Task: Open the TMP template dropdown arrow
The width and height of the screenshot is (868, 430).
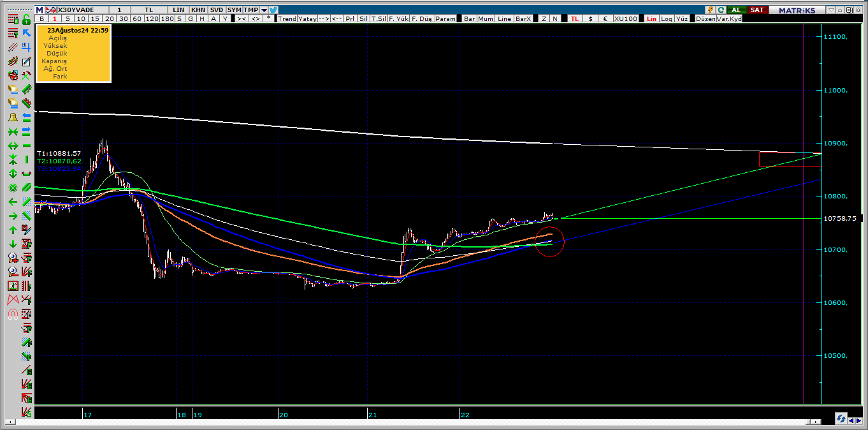Action: click(x=264, y=10)
